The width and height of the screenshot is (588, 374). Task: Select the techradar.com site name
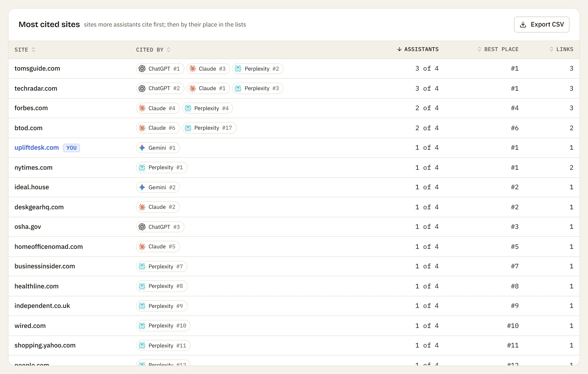tap(36, 88)
